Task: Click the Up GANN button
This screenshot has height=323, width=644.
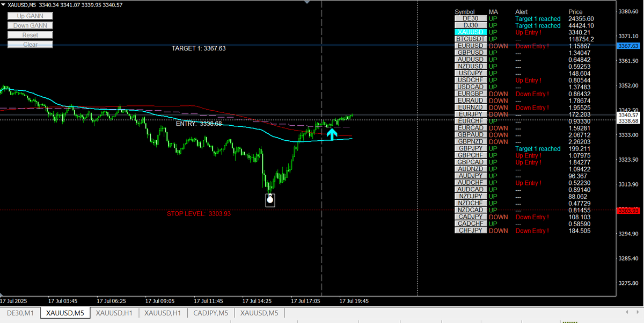Action: 30,16
